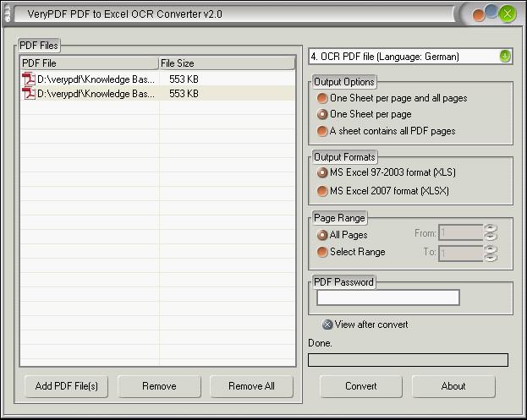
Task: Click the Remove button
Action: 159,386
